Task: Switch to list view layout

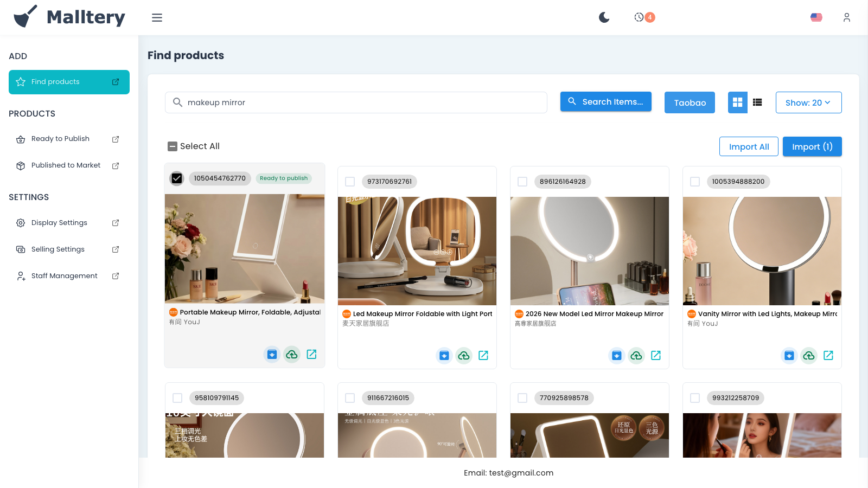Action: tap(757, 102)
